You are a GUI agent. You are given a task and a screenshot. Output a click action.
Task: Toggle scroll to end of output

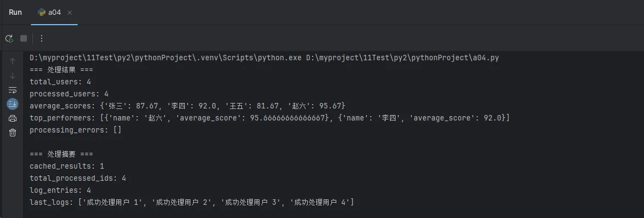coord(13,104)
